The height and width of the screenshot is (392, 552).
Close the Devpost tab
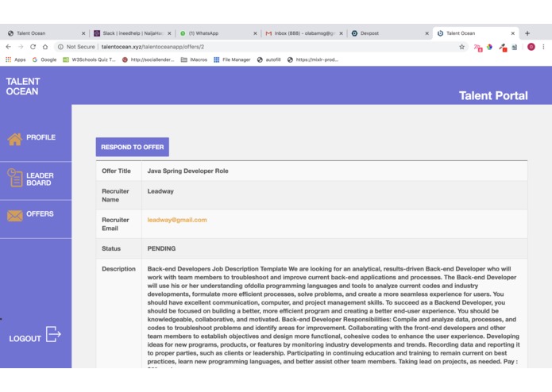pyautogui.click(x=427, y=33)
